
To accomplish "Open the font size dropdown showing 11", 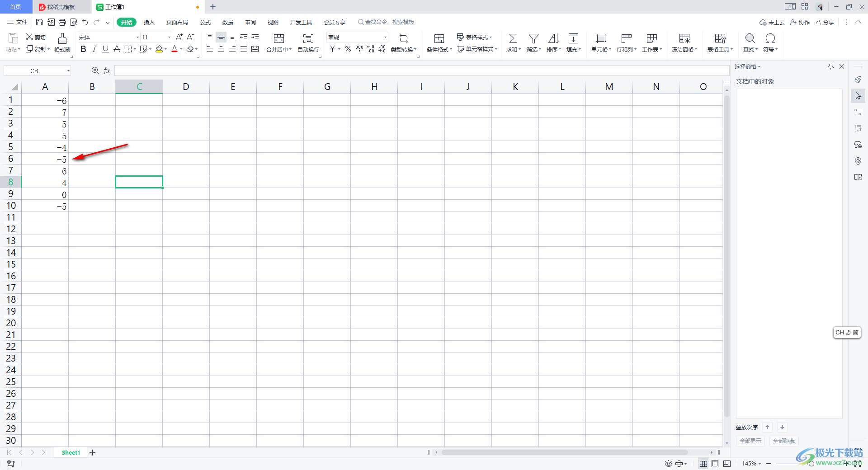I will tap(169, 37).
